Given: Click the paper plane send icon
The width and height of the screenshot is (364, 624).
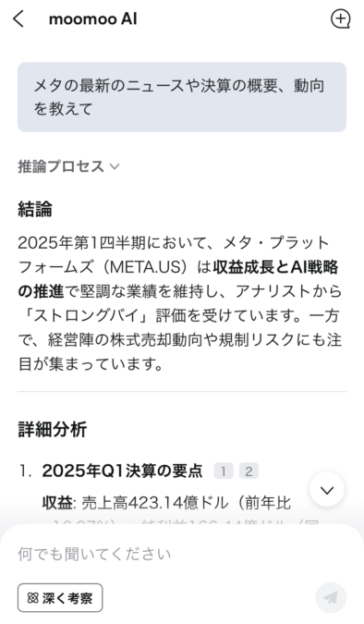Looking at the screenshot, I should 331,597.
